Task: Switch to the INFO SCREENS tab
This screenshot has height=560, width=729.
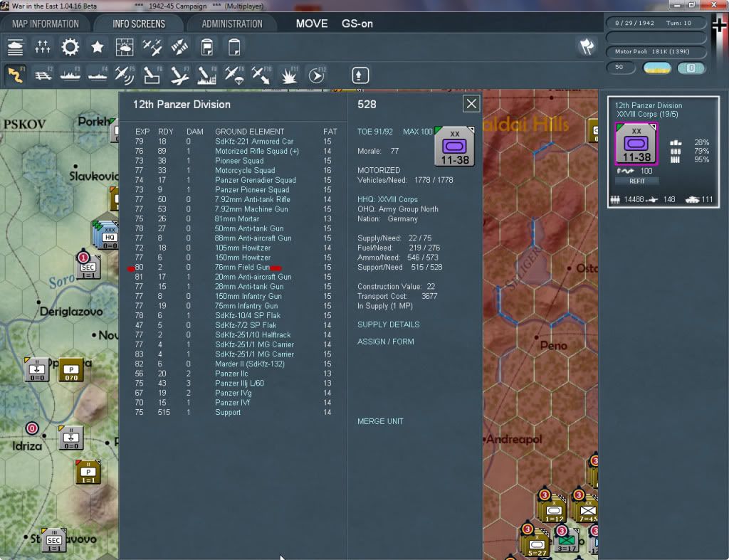Action: (139, 23)
